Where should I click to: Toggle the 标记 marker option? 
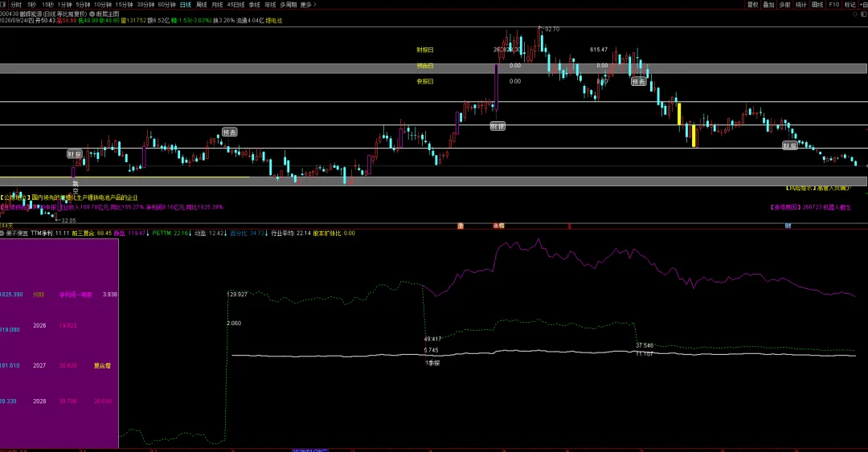(850, 5)
